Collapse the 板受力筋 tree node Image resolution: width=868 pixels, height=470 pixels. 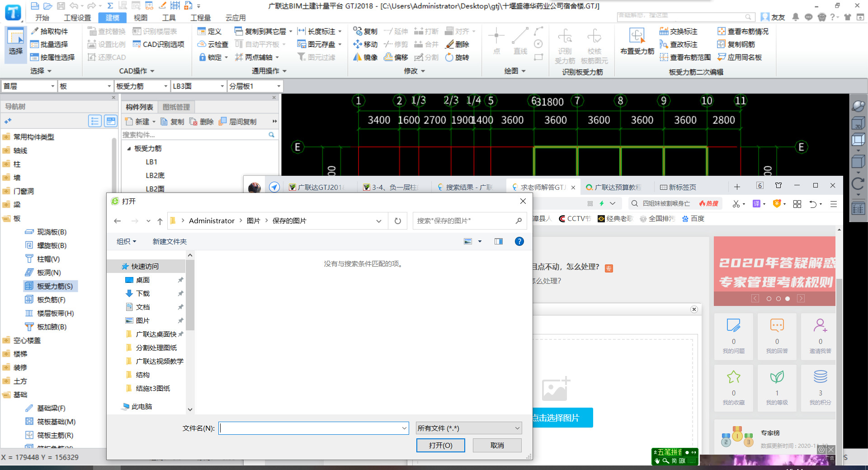coord(129,149)
